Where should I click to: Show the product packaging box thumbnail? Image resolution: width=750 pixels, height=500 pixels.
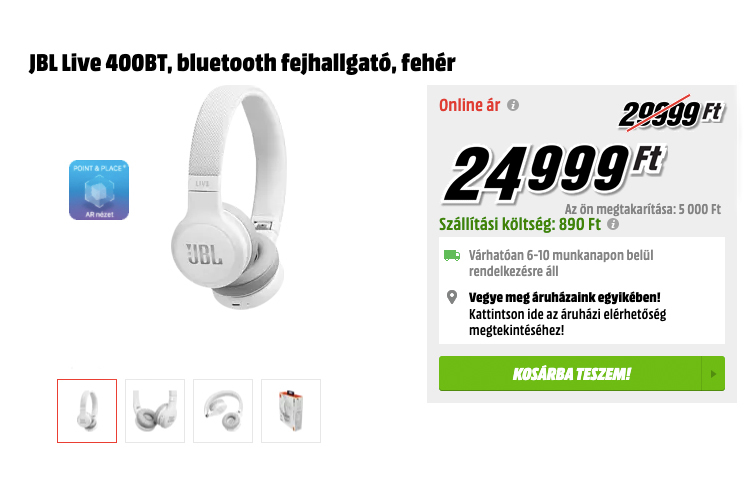[291, 411]
